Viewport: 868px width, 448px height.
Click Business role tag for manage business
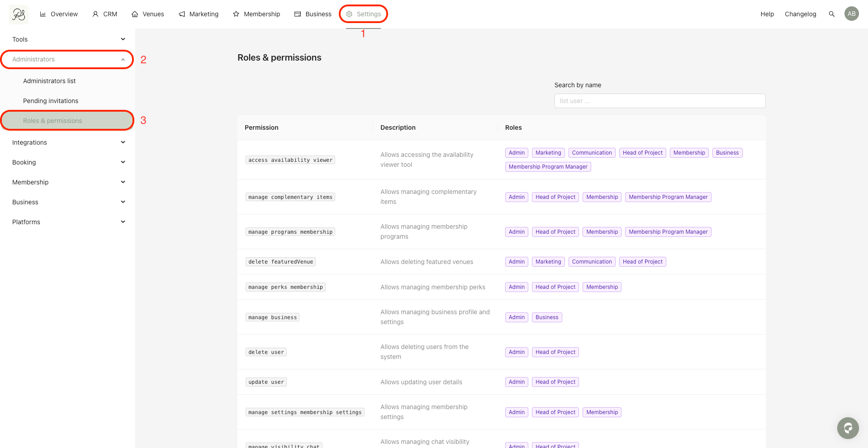point(547,317)
